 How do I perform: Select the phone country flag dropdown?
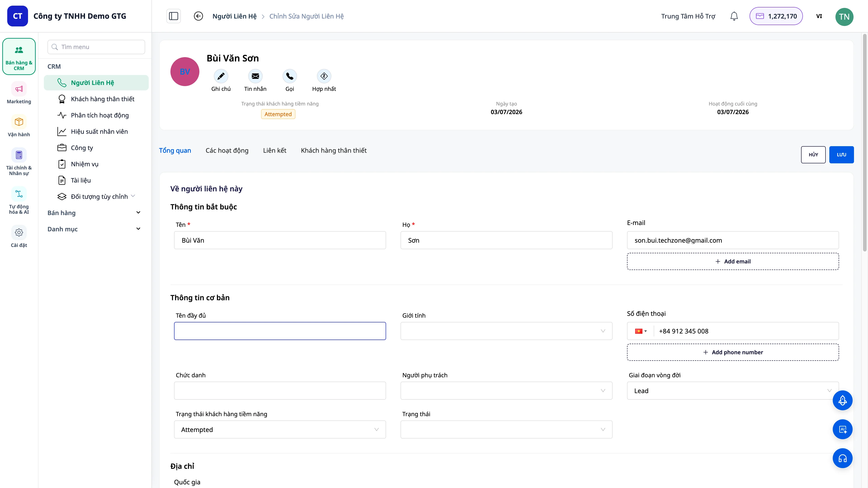(641, 331)
